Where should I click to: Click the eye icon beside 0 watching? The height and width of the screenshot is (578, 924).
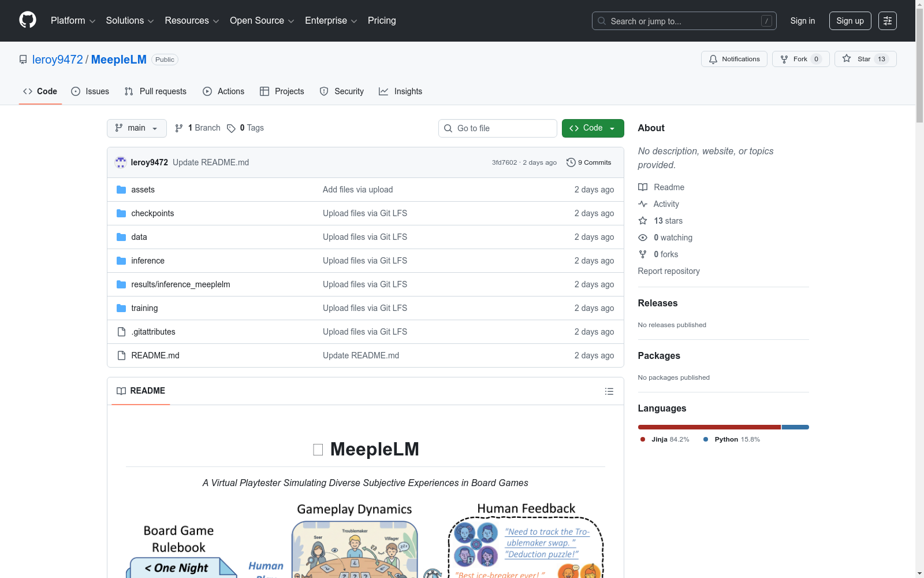pyautogui.click(x=643, y=238)
